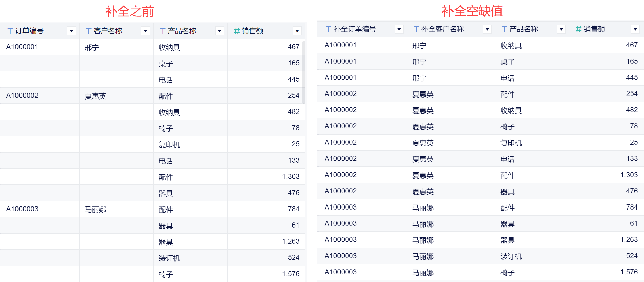Screen dimensions: 644x282
Task: Click the number type icon beside right 销售额
Action: 578,29
